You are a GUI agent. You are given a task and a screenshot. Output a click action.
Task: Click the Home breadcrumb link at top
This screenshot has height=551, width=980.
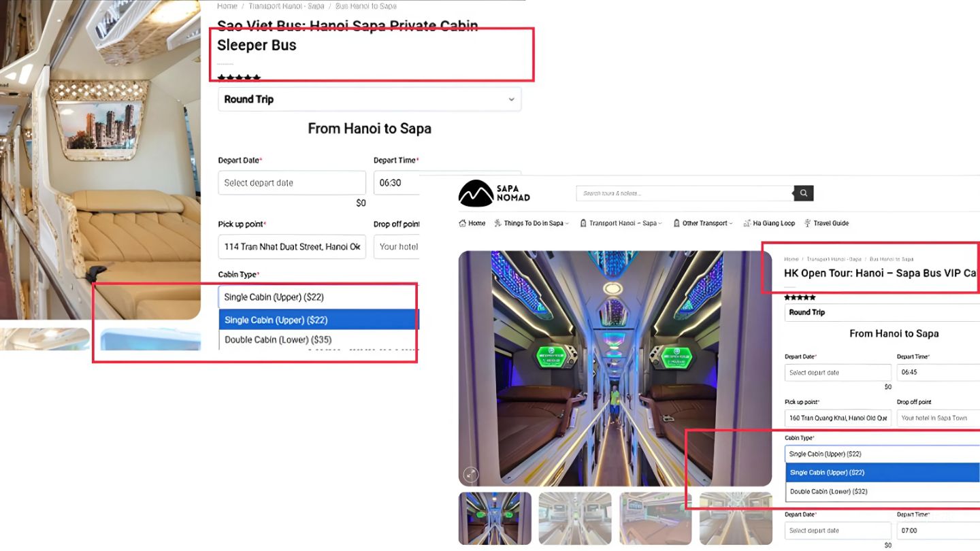pyautogui.click(x=227, y=6)
